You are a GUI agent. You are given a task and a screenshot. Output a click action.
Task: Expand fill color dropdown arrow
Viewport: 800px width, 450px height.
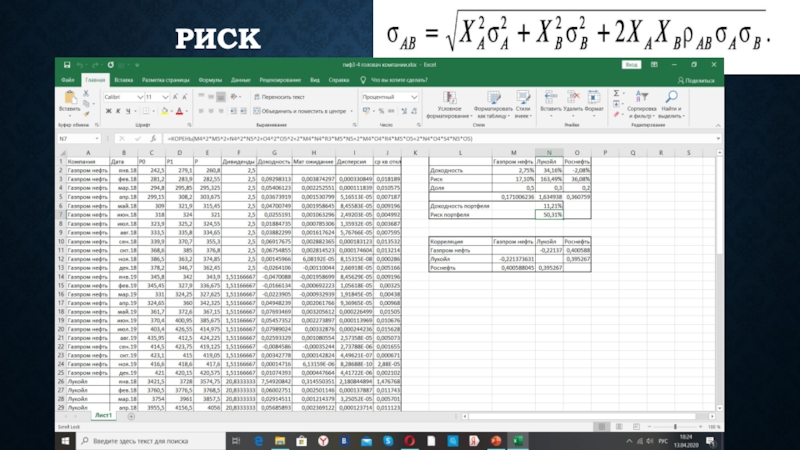click(x=171, y=111)
